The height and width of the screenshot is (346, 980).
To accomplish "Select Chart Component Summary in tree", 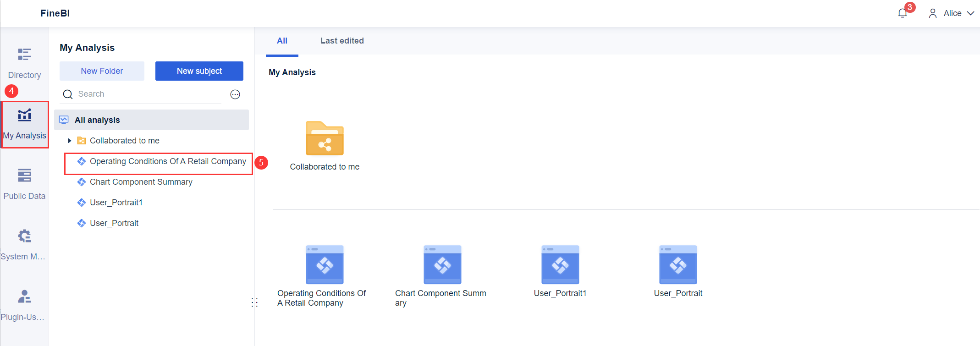I will [141, 182].
